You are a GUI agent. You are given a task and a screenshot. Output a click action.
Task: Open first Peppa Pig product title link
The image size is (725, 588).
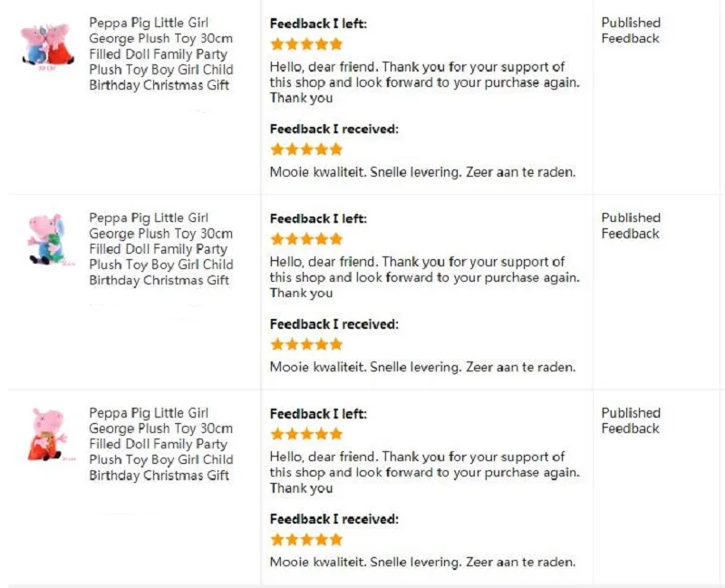(x=161, y=53)
